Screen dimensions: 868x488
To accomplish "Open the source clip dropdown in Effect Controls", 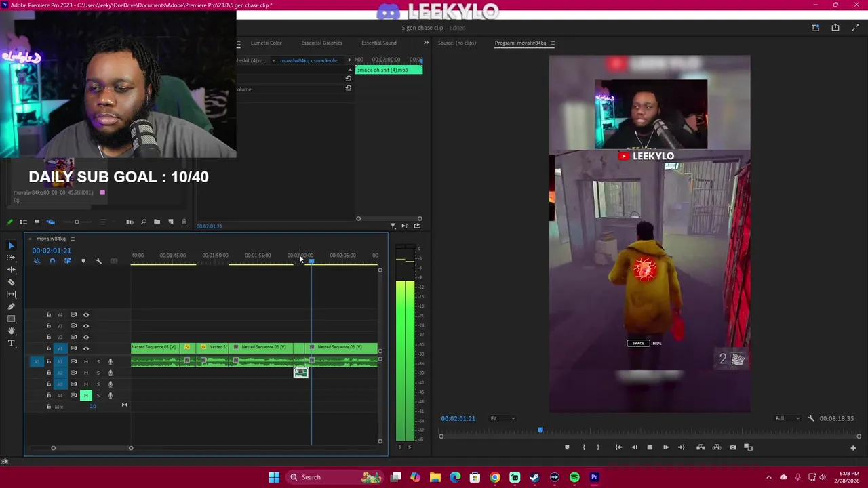I will coord(274,60).
